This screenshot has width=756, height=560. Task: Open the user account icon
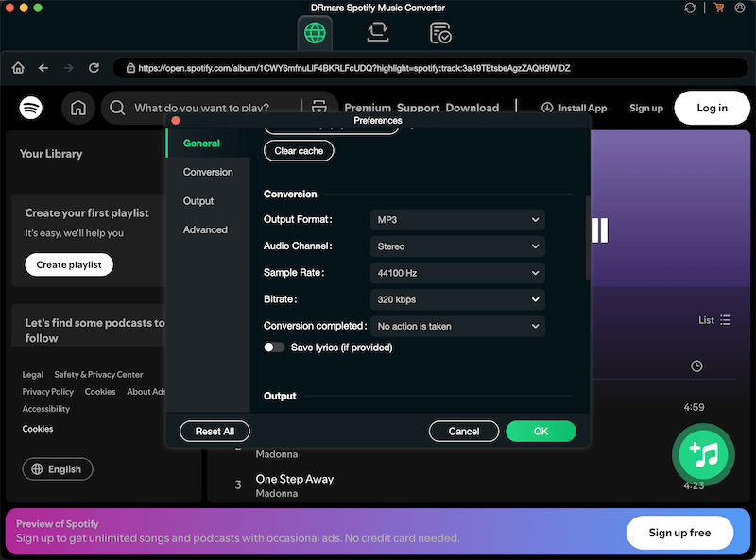point(740,8)
